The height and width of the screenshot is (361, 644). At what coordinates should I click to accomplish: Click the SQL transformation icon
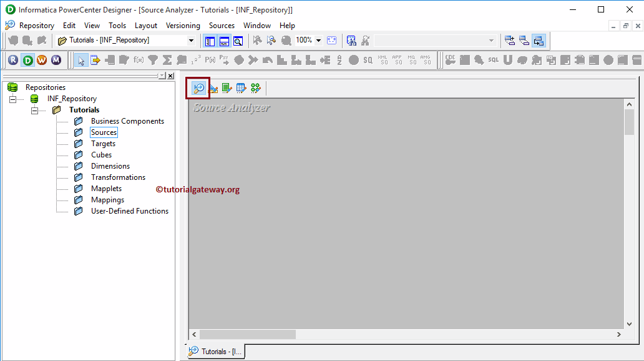coord(493,60)
